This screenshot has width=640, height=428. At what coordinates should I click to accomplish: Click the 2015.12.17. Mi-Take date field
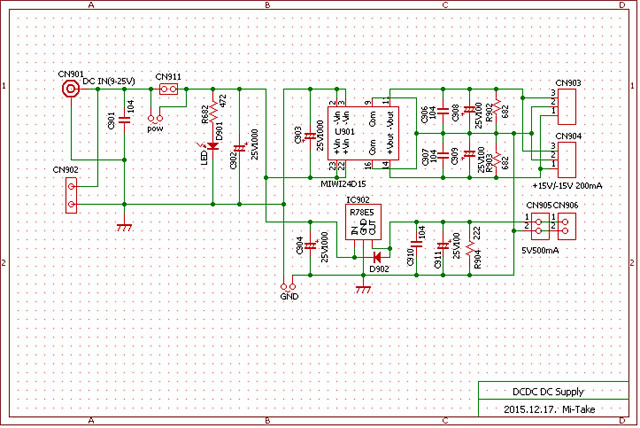(x=541, y=408)
